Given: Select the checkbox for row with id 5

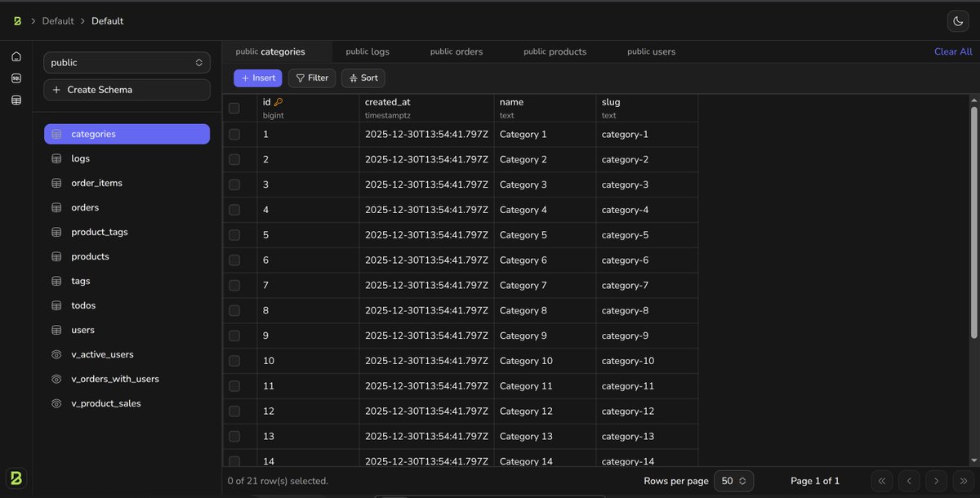Looking at the screenshot, I should pyautogui.click(x=234, y=235).
